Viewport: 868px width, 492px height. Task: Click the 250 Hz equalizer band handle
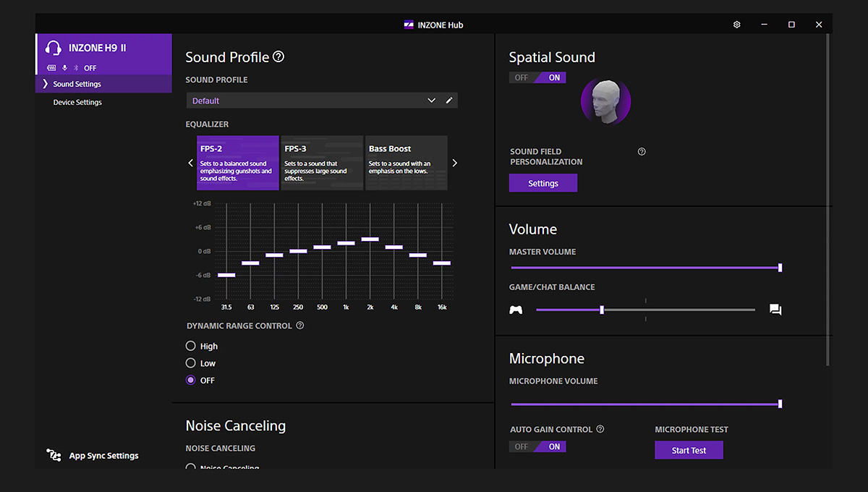click(x=298, y=251)
